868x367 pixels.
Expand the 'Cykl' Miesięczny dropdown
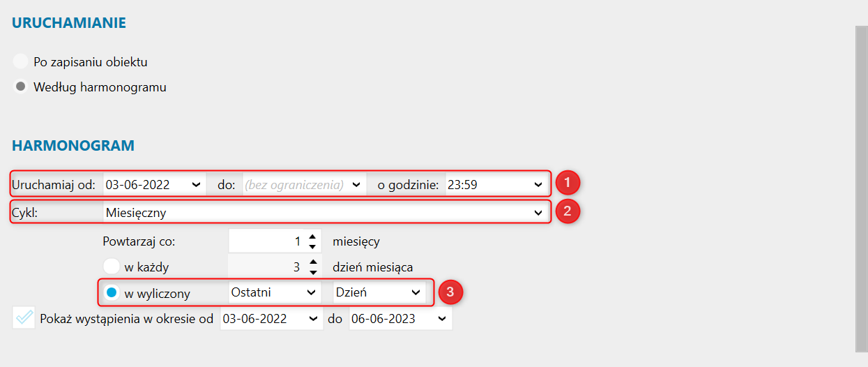(538, 212)
